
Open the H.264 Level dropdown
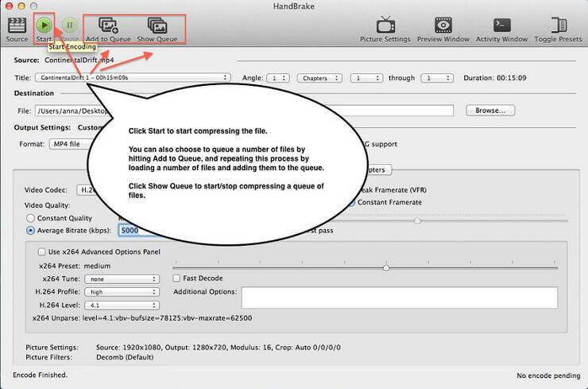tap(122, 305)
